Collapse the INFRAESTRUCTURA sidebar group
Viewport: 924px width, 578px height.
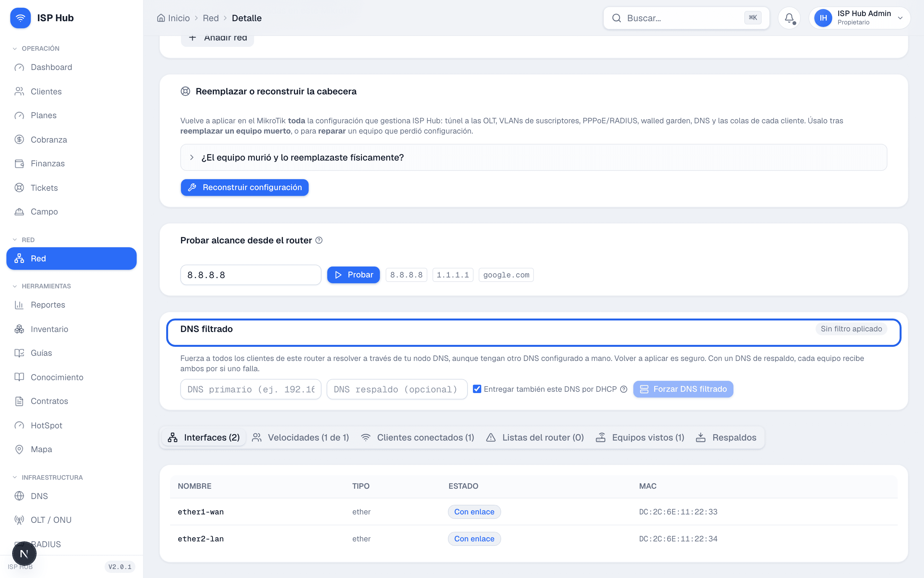[48, 477]
